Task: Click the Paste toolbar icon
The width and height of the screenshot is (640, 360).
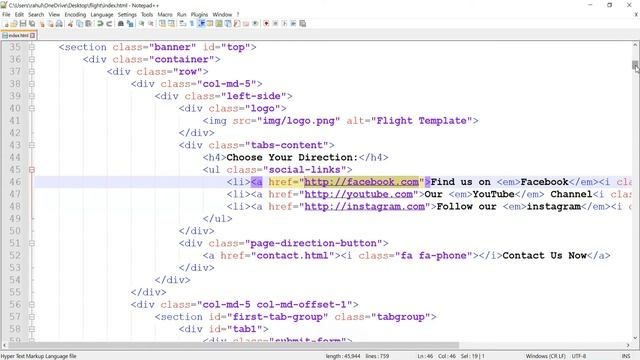Action: click(x=88, y=24)
